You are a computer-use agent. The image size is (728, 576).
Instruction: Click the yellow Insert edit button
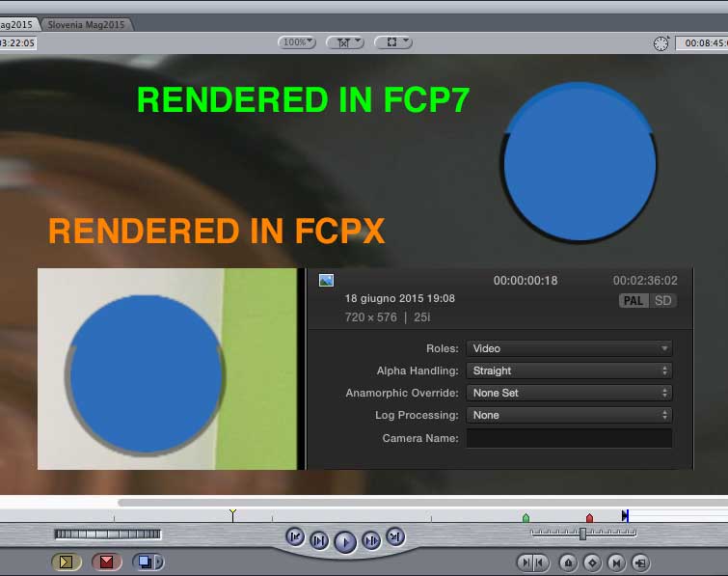[x=66, y=562]
